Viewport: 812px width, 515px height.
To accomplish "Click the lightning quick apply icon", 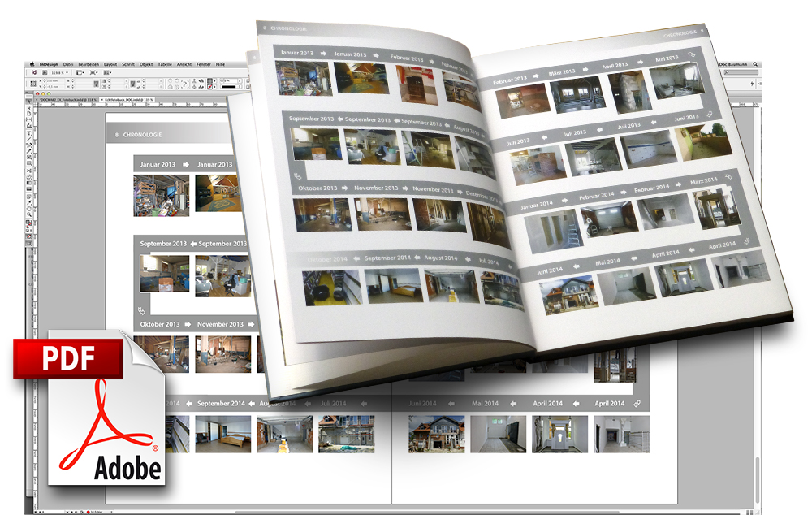I will pos(752,84).
